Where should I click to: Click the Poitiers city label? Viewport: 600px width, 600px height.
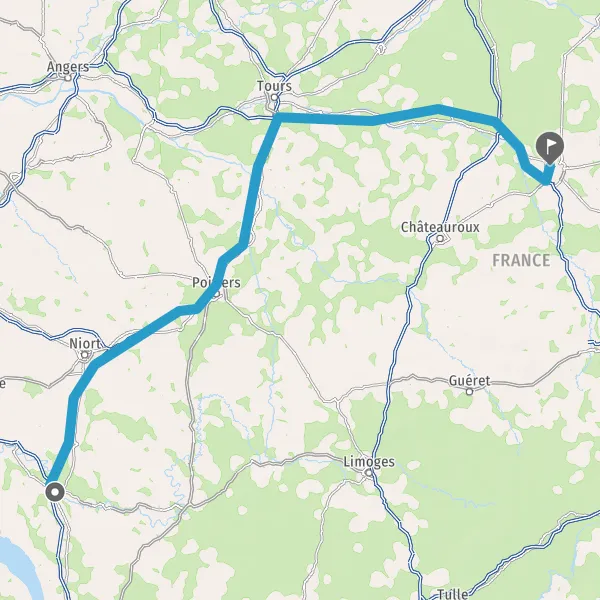click(216, 283)
